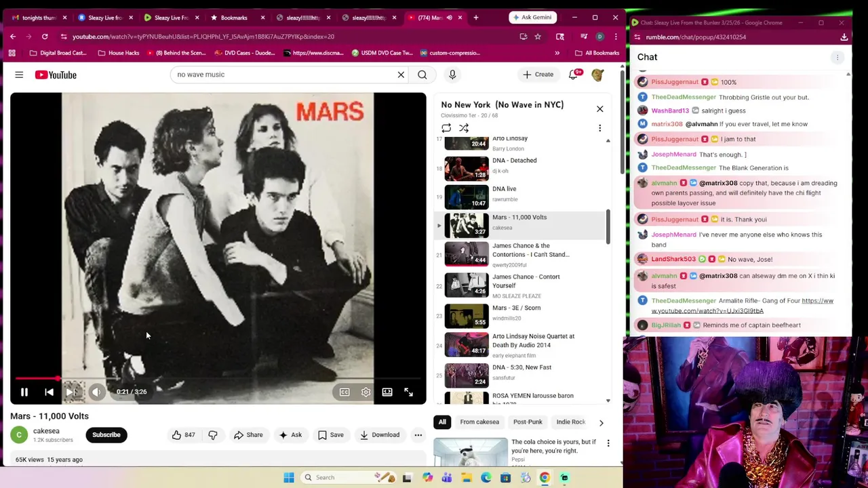The height and width of the screenshot is (488, 868).
Task: Skip to next video in the playlist
Action: coord(72,392)
